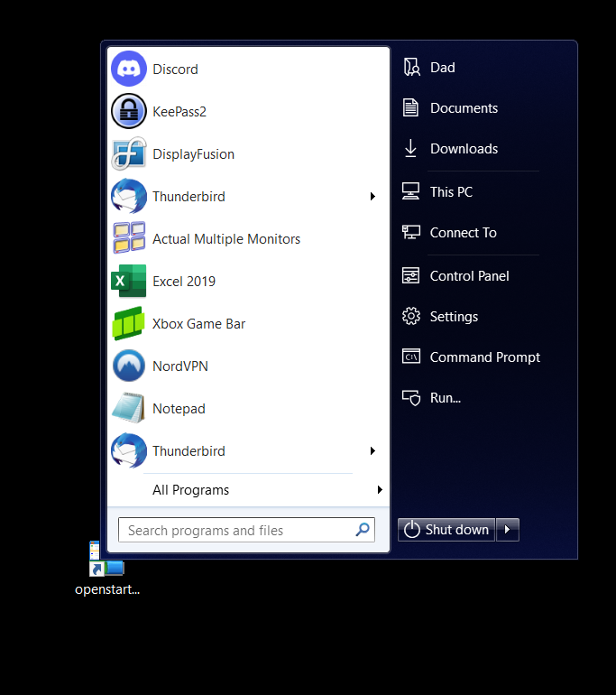
Task: Expand the All Programs arrow
Action: tap(380, 489)
